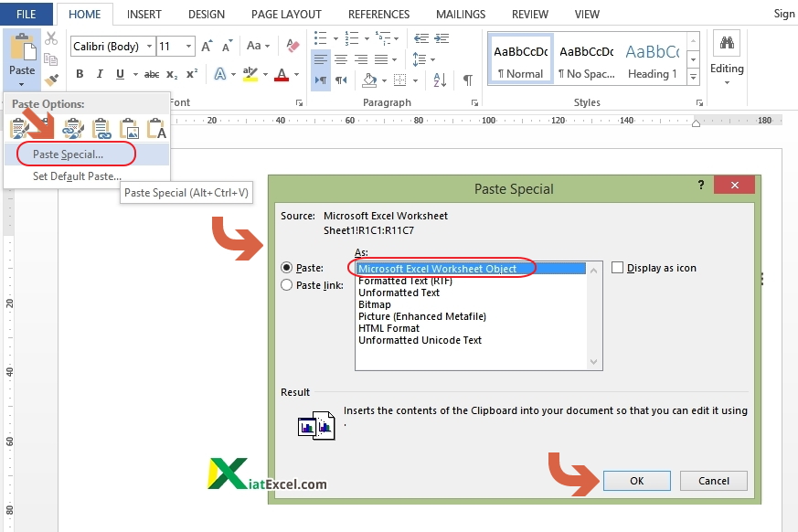Select Unformatted Text in the As list
Image resolution: width=798 pixels, height=532 pixels.
[399, 293]
